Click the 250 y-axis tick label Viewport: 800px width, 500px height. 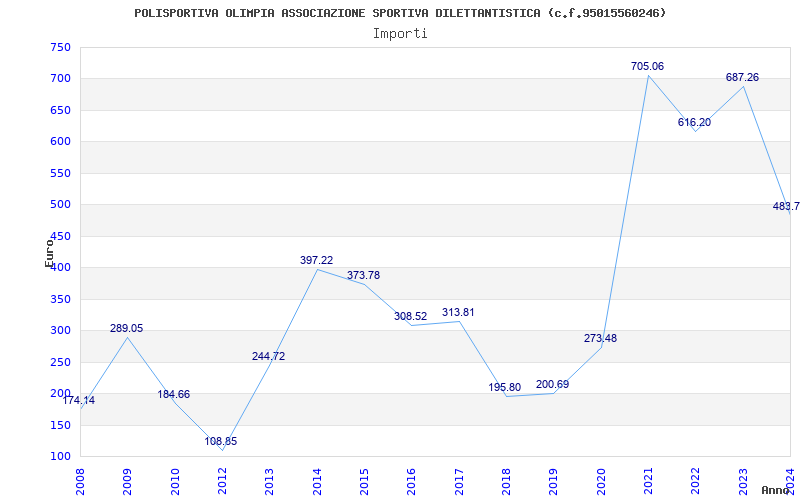click(60, 362)
